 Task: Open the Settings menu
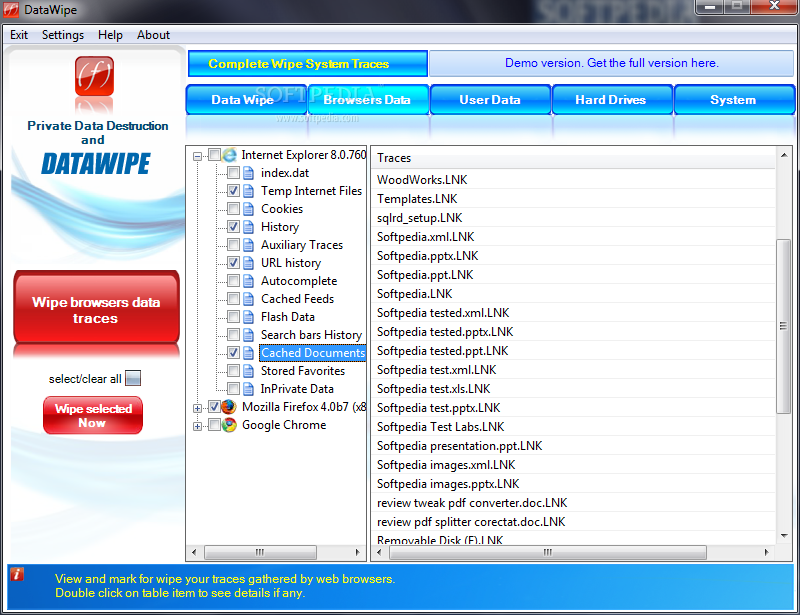pos(63,35)
